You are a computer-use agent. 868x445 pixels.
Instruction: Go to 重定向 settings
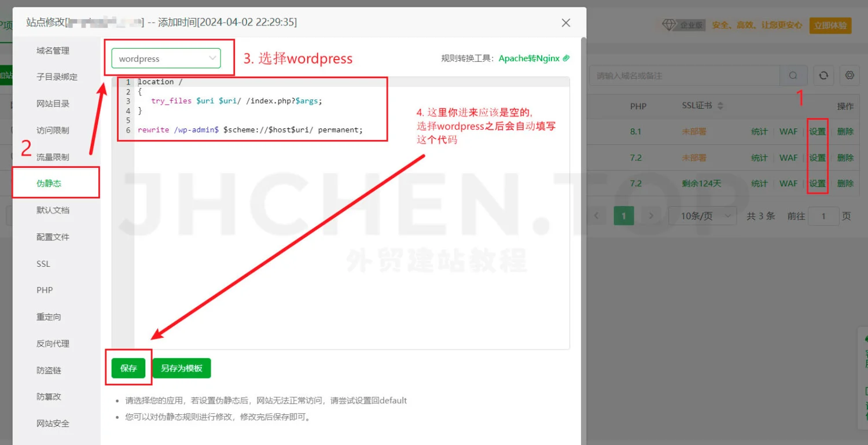(49, 317)
